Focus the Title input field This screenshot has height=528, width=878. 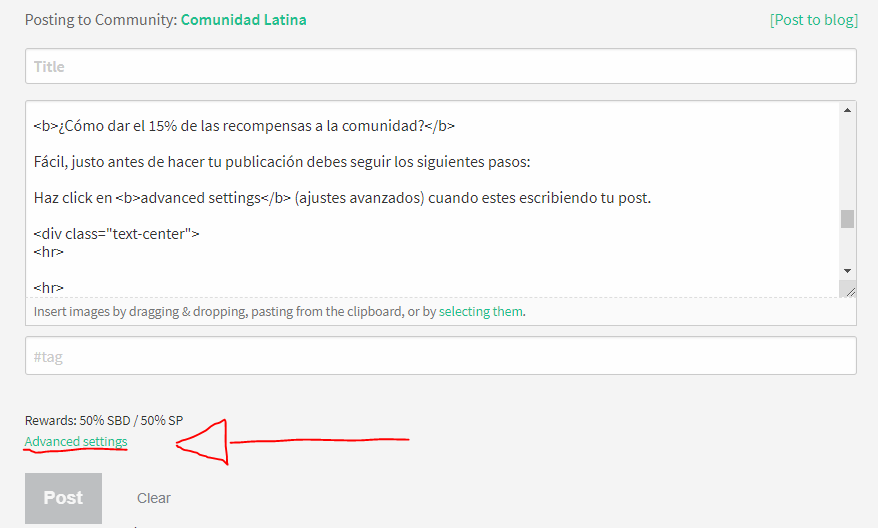point(441,66)
